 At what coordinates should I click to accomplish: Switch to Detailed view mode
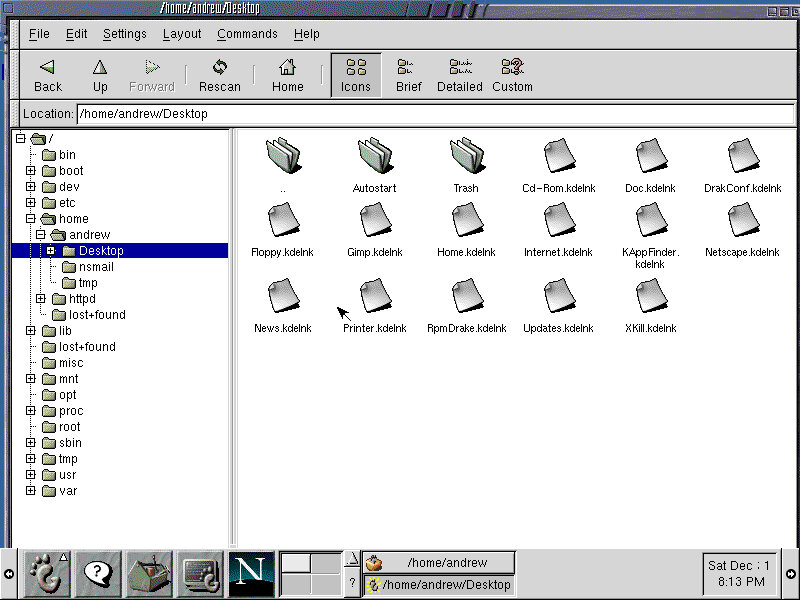(x=459, y=72)
